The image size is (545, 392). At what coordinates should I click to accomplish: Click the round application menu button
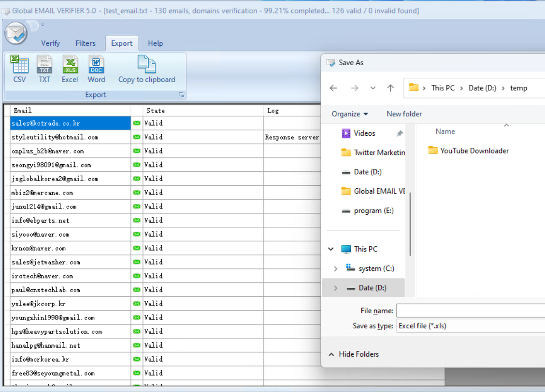coord(16,33)
